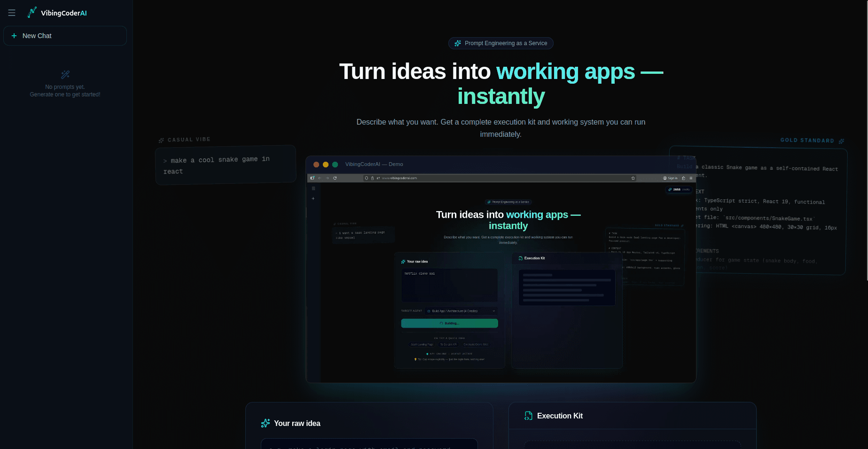Start a New Chat

coord(65,36)
